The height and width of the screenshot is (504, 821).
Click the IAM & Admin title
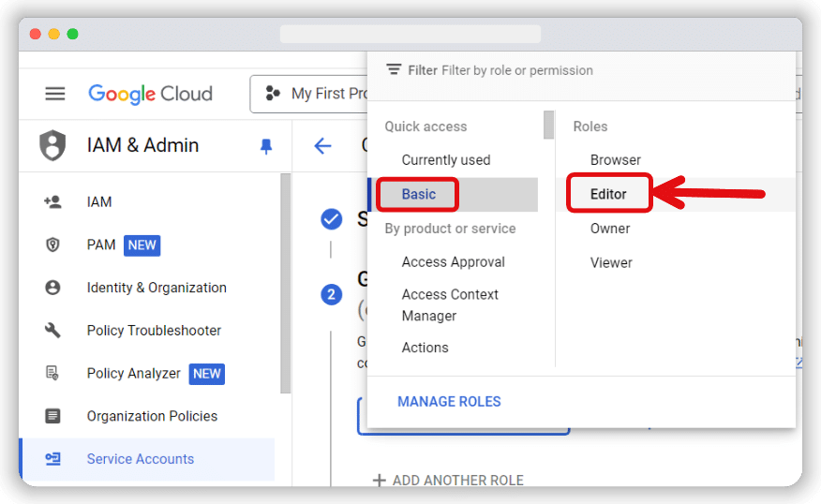click(143, 145)
